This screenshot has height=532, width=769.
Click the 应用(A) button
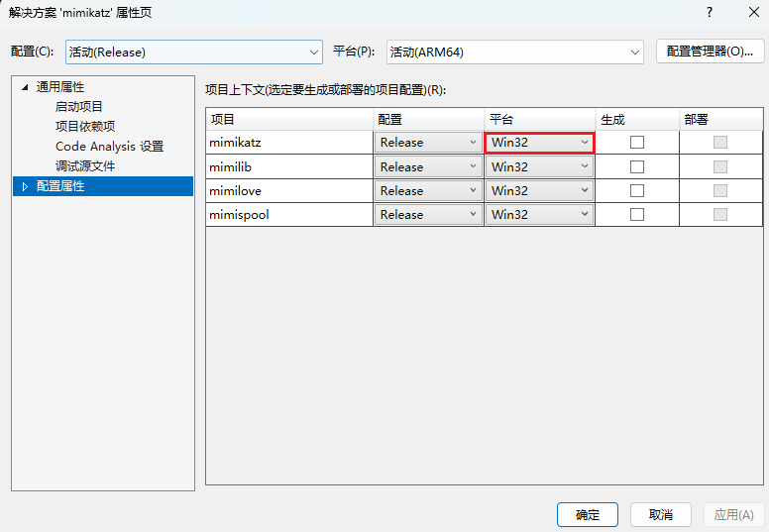pyautogui.click(x=733, y=515)
